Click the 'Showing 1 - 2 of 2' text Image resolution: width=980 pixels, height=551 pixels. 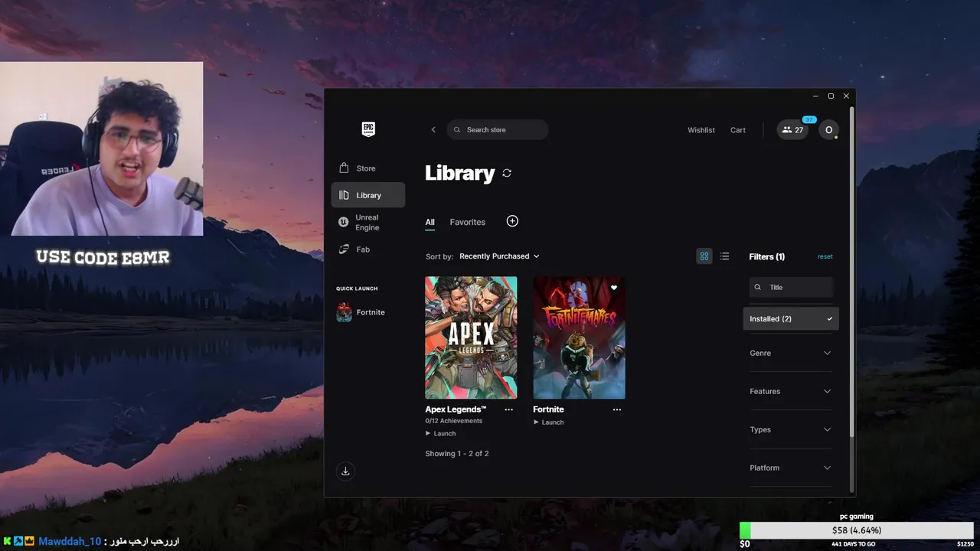tap(457, 454)
